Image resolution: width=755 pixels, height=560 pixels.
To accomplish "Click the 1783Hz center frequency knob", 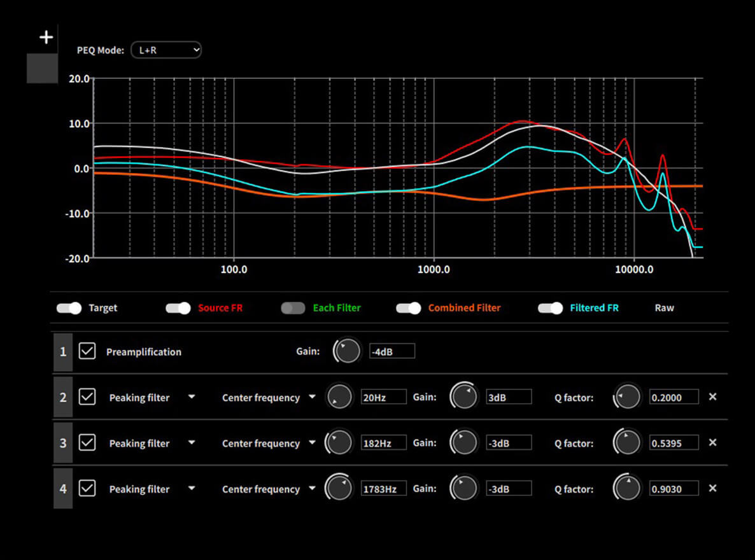I will click(x=339, y=488).
